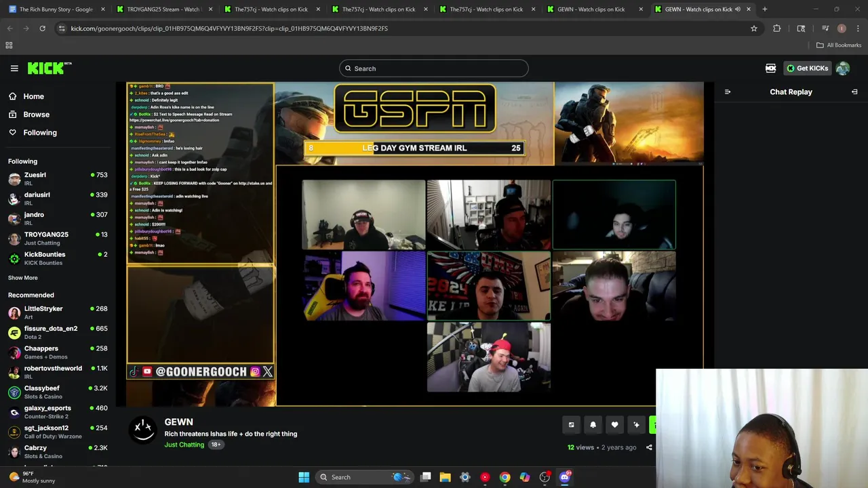Click the share icon by views
This screenshot has height=488, width=868.
coord(649,447)
